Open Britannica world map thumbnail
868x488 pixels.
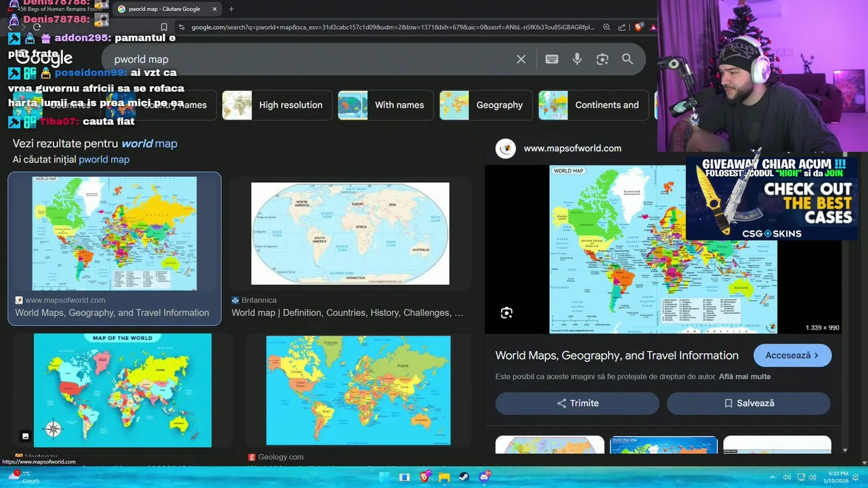click(x=350, y=234)
